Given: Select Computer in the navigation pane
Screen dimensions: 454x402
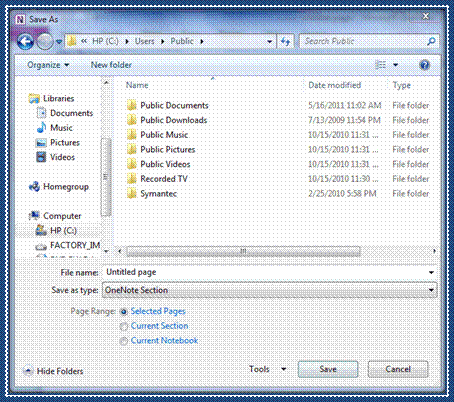Looking at the screenshot, I should [x=55, y=216].
